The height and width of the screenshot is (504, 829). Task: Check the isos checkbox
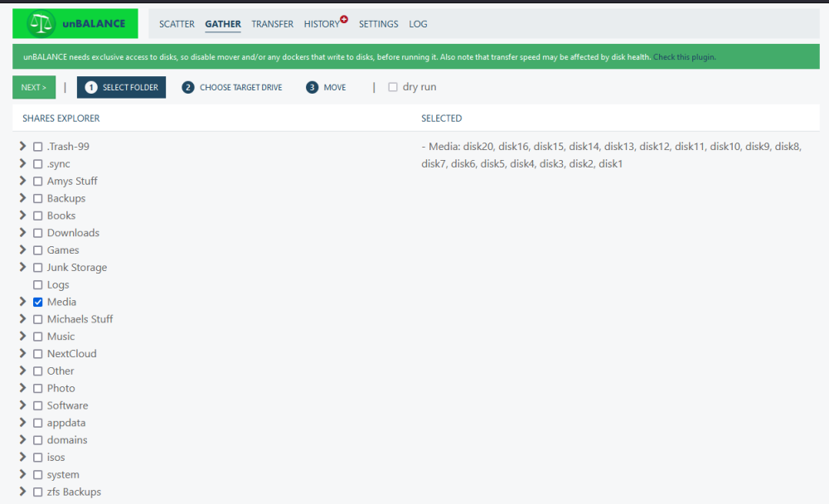37,458
